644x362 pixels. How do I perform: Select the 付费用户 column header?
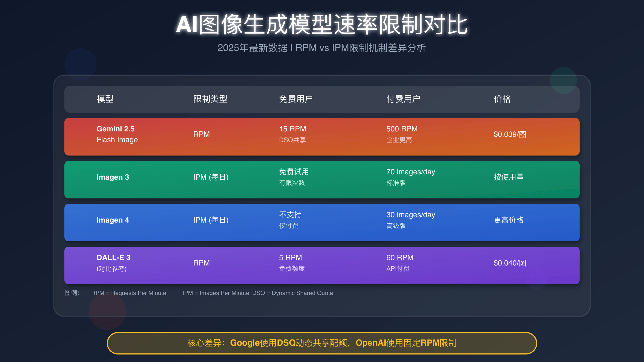click(403, 99)
